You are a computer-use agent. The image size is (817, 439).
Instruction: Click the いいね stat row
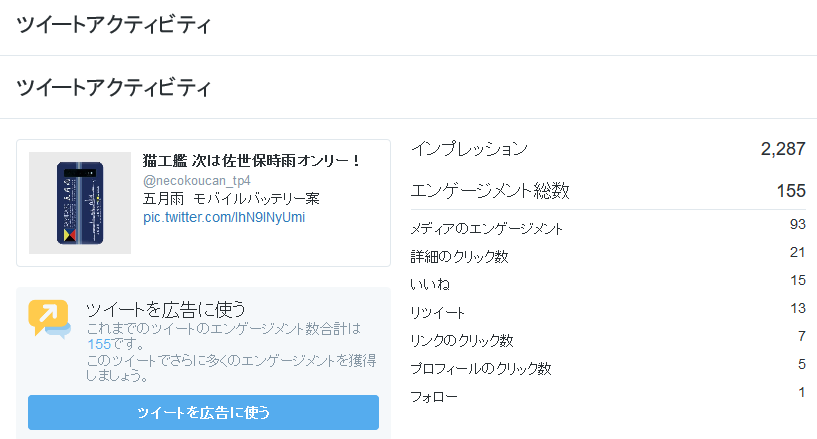click(608, 283)
